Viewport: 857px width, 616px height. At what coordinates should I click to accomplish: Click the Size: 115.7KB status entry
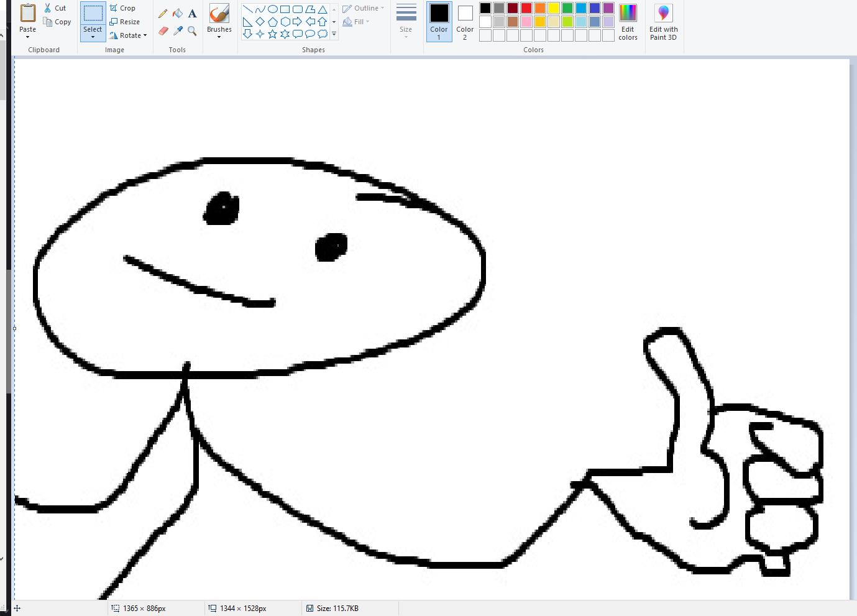[332, 609]
